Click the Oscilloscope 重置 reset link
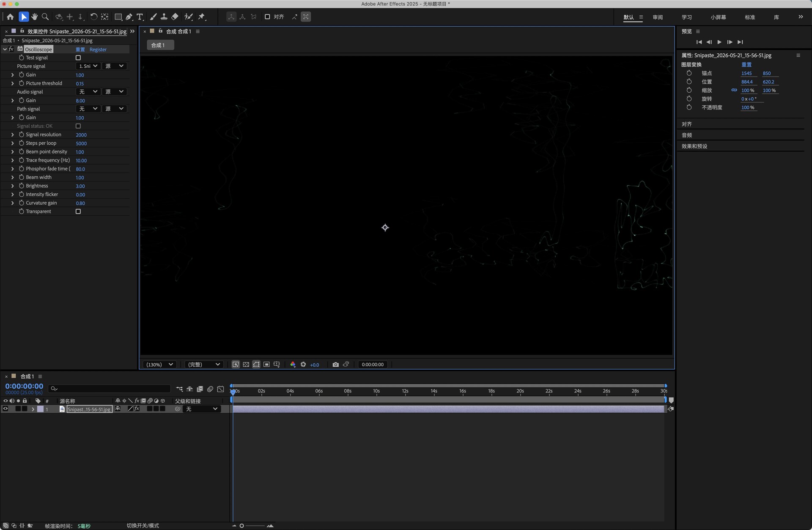Viewport: 812px width, 530px height. point(80,49)
